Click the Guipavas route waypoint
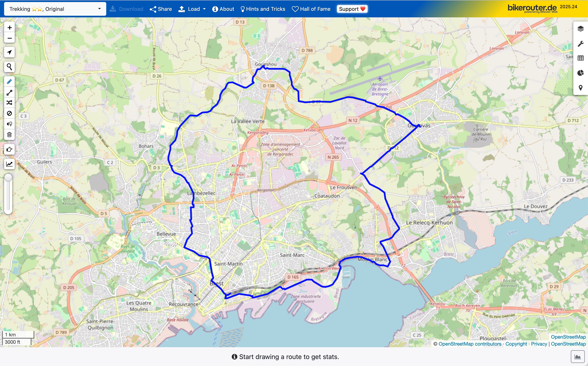 coord(419,126)
